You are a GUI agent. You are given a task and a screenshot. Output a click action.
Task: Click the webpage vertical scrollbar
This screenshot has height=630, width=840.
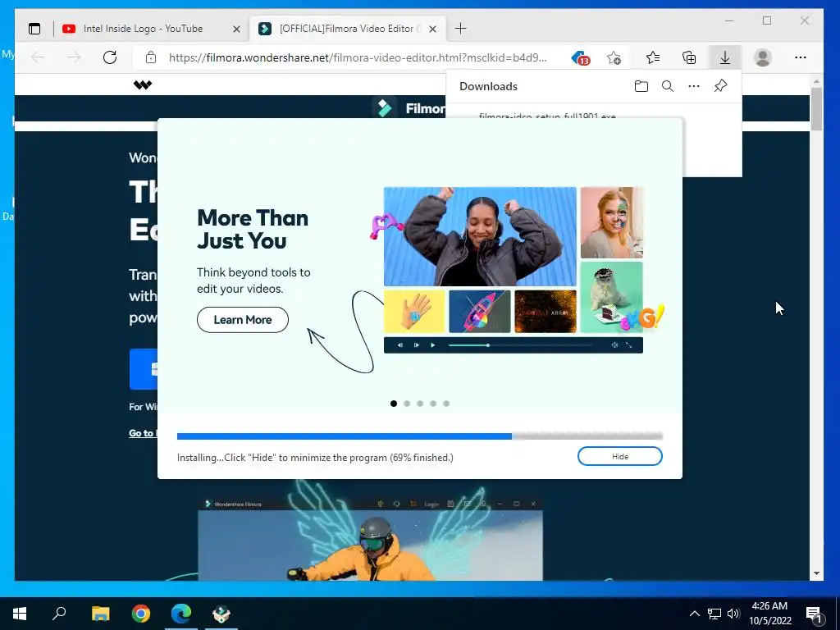(x=816, y=109)
